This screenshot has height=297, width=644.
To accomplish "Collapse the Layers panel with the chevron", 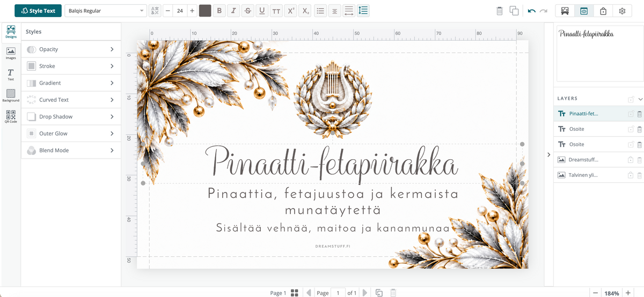I will click(x=640, y=99).
